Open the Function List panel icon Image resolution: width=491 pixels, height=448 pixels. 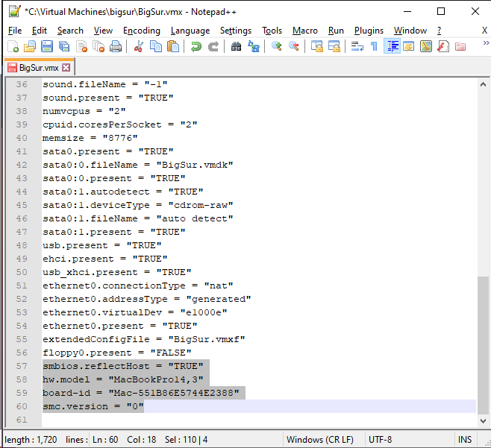pos(443,47)
